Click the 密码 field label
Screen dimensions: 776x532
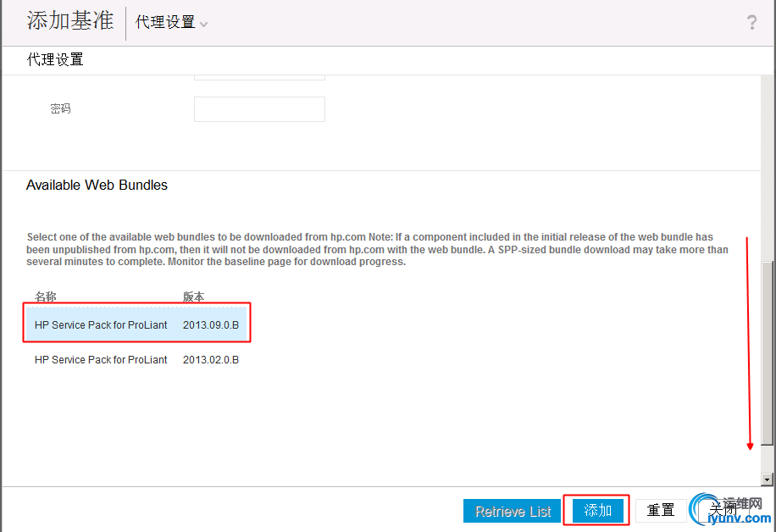coord(60,108)
